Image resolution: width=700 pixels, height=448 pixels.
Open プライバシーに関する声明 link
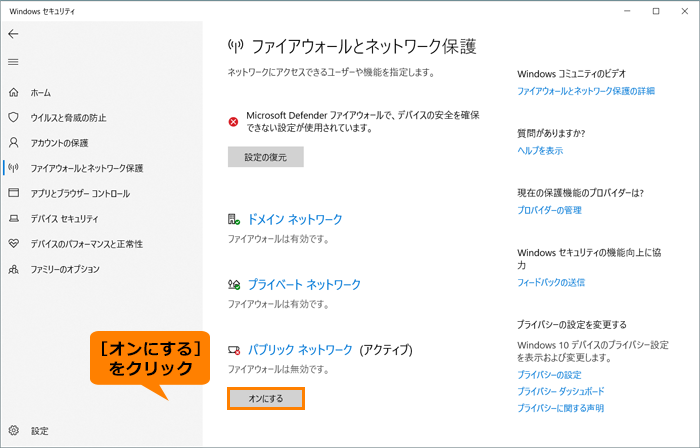(x=560, y=408)
